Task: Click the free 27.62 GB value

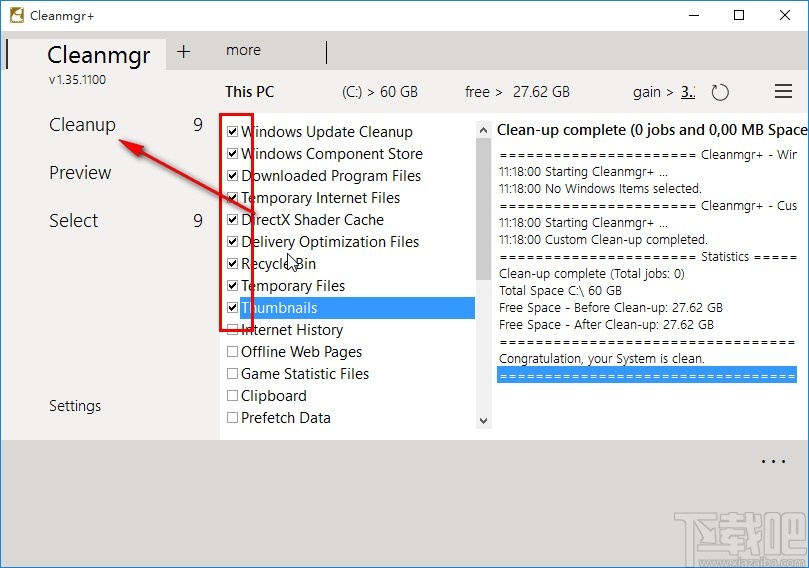Action: 541,92
